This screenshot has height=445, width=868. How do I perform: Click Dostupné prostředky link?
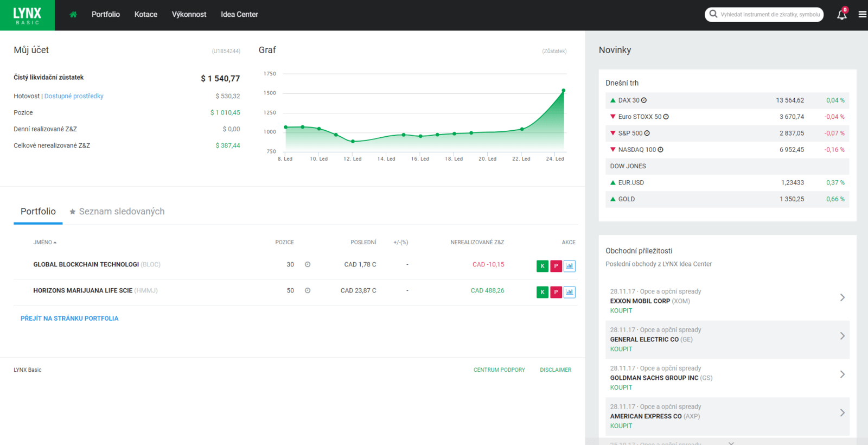point(74,96)
